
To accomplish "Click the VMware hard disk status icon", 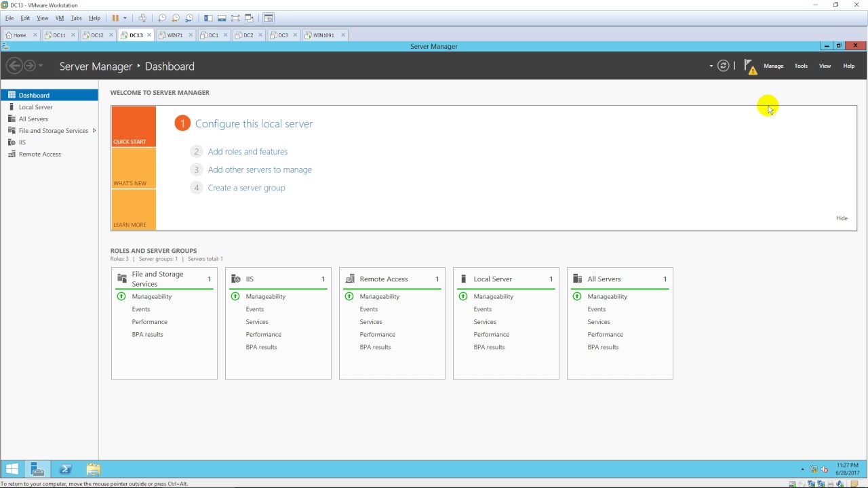I will (x=792, y=484).
